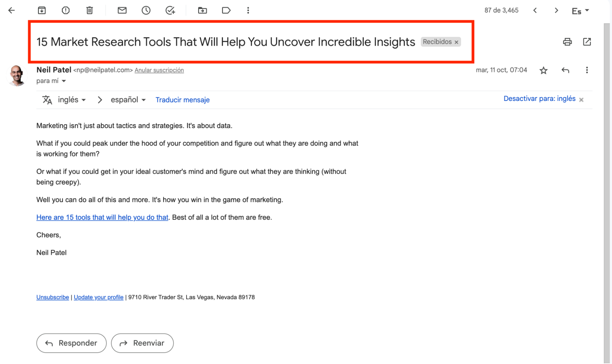Open the inglés source language dropdown

point(72,100)
